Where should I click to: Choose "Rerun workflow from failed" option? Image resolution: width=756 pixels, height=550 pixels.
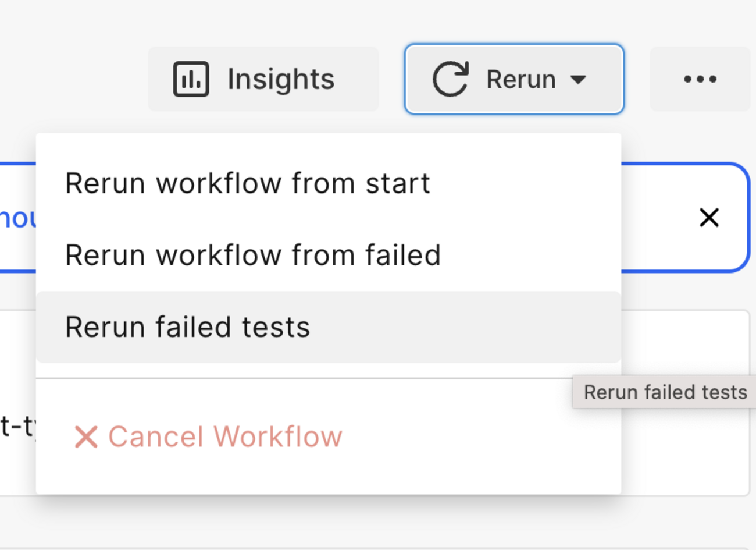[253, 255]
